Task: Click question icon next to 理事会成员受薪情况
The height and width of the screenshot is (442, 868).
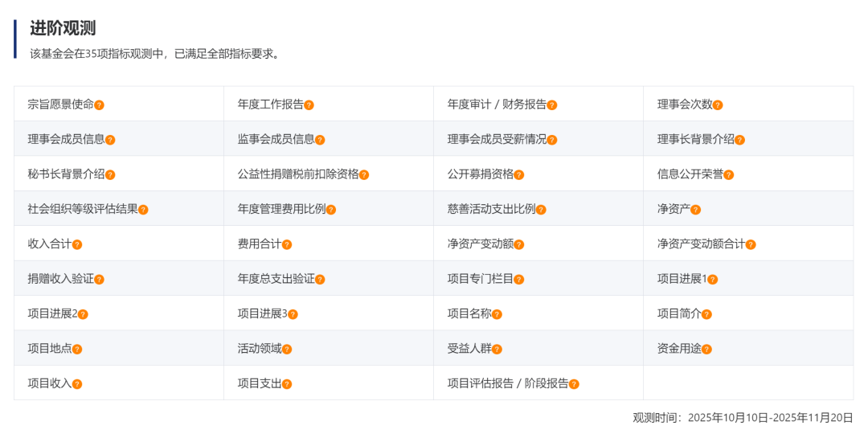Action: (552, 140)
